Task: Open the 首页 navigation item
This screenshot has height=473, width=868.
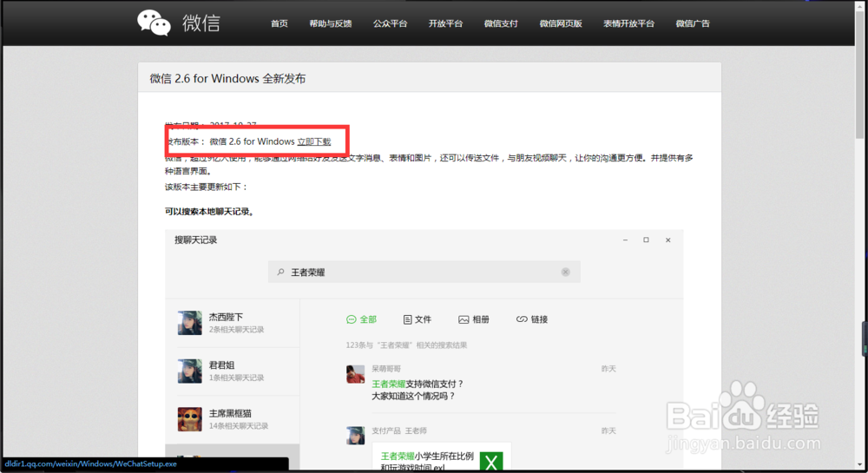Action: coord(279,23)
